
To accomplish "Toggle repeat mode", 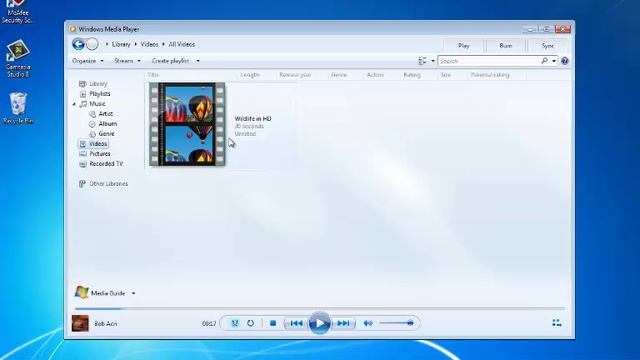I will coord(250,323).
